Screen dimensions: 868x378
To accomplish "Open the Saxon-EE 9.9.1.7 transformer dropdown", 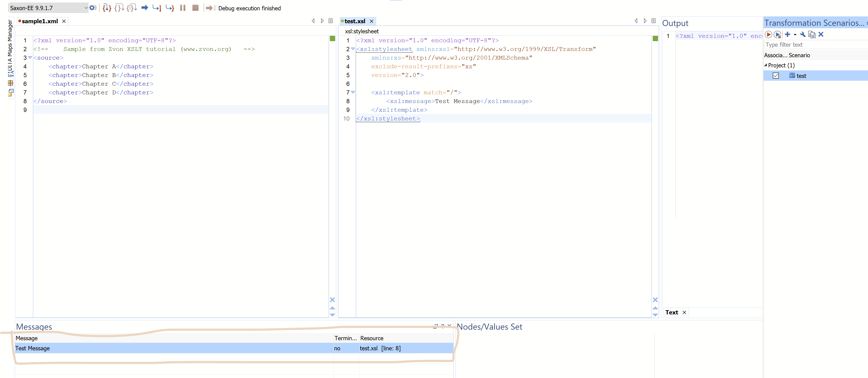I will (x=49, y=8).
